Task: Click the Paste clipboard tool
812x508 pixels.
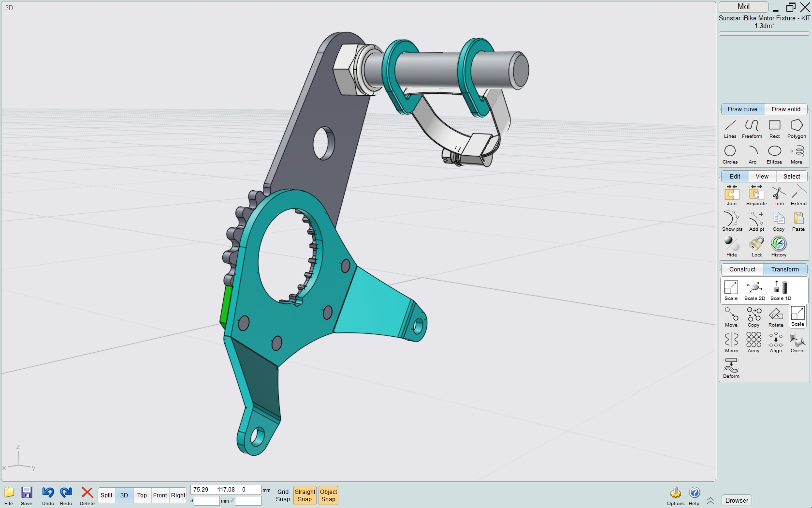Action: coord(798,222)
